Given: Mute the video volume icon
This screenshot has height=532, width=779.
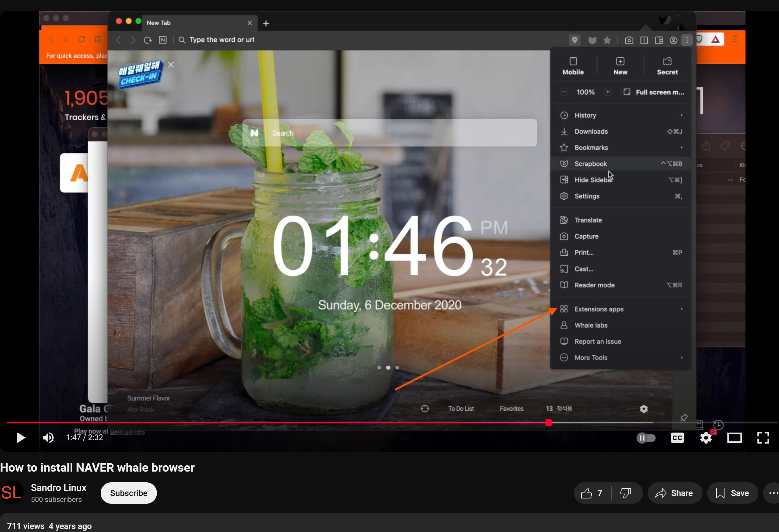Looking at the screenshot, I should point(48,437).
